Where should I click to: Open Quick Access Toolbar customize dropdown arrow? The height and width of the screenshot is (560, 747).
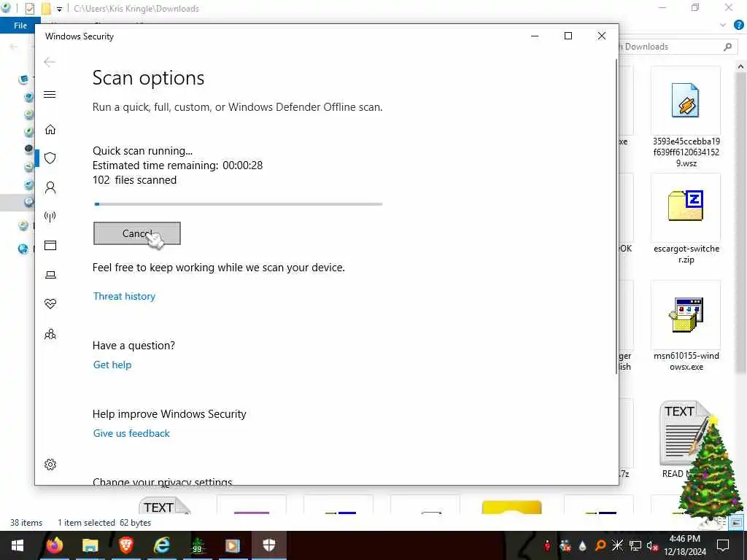(x=59, y=9)
